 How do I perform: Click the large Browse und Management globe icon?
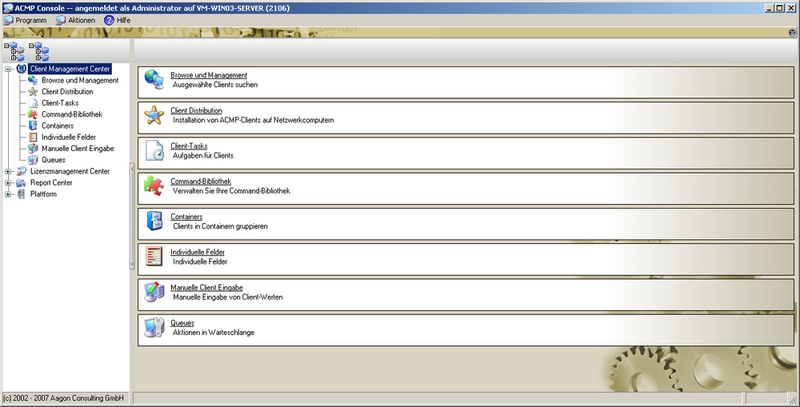pyautogui.click(x=154, y=80)
